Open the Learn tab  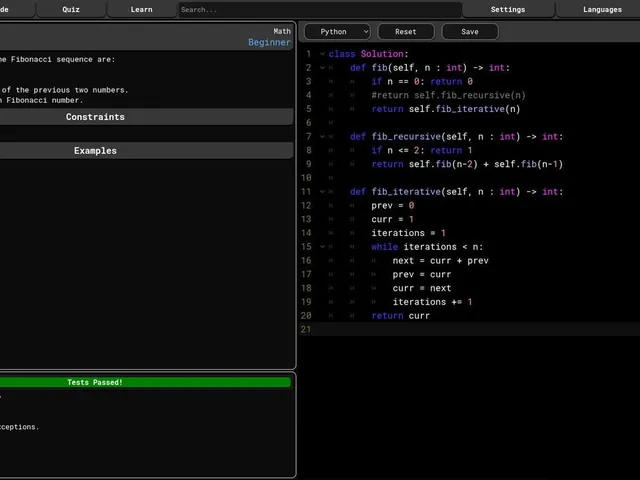142,9
